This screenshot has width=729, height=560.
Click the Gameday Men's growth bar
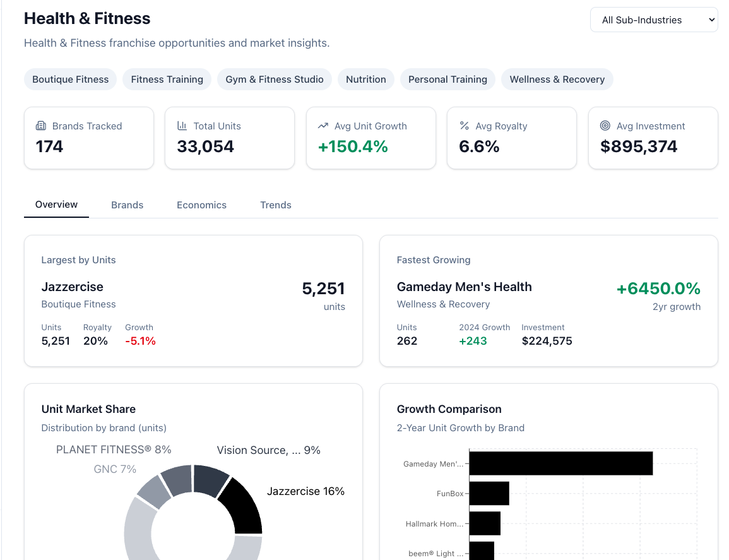pos(560,463)
